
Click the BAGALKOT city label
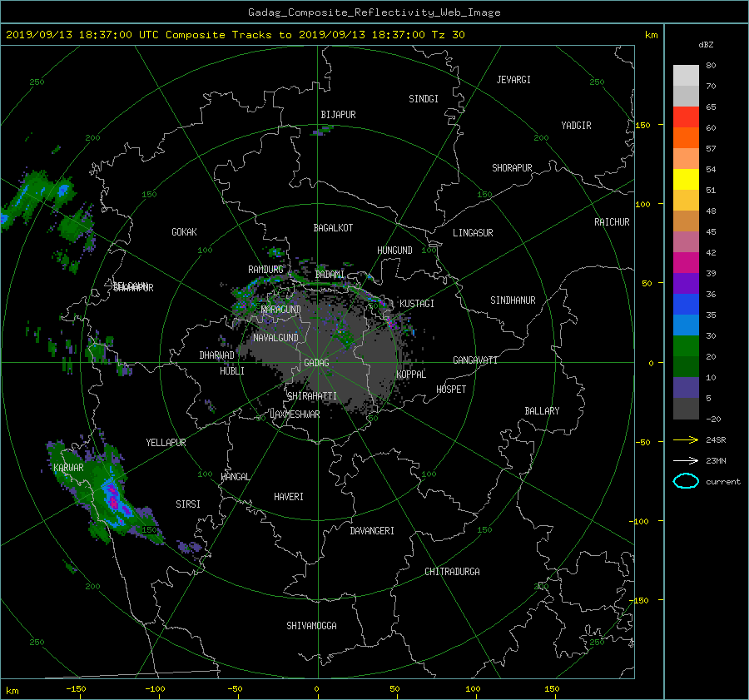point(333,228)
